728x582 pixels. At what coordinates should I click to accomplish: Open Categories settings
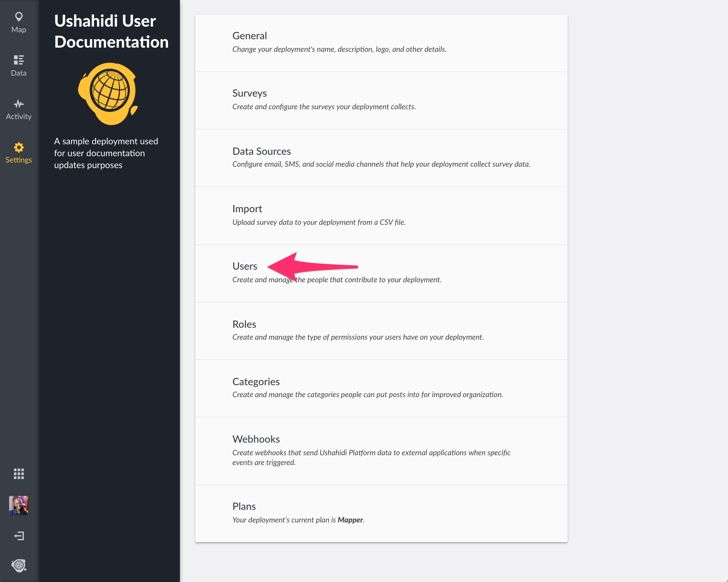click(256, 382)
